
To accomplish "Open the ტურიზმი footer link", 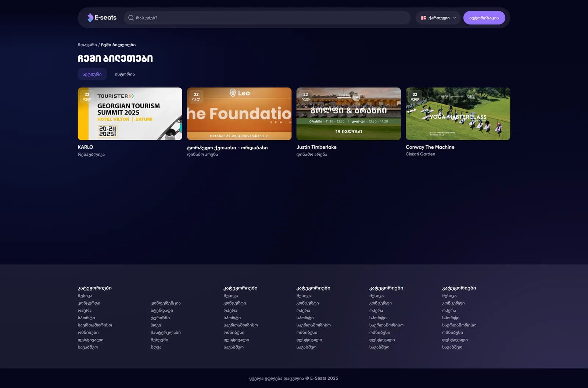I will pos(160,318).
